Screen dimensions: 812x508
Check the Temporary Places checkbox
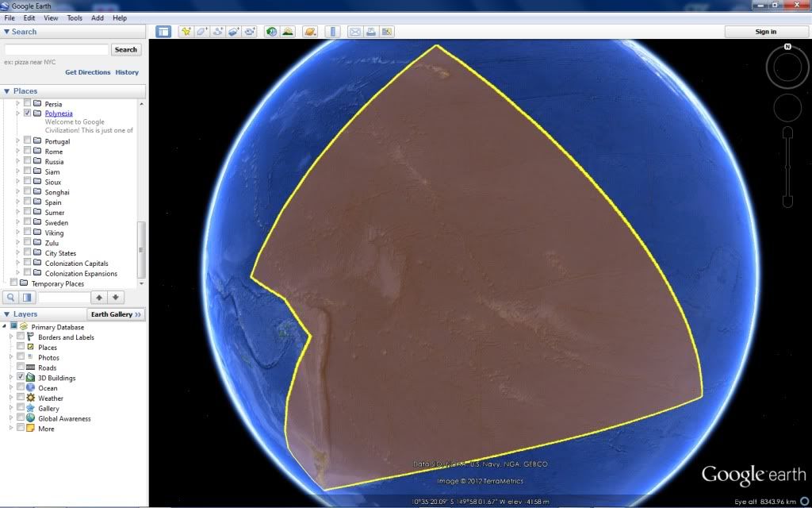[x=14, y=283]
